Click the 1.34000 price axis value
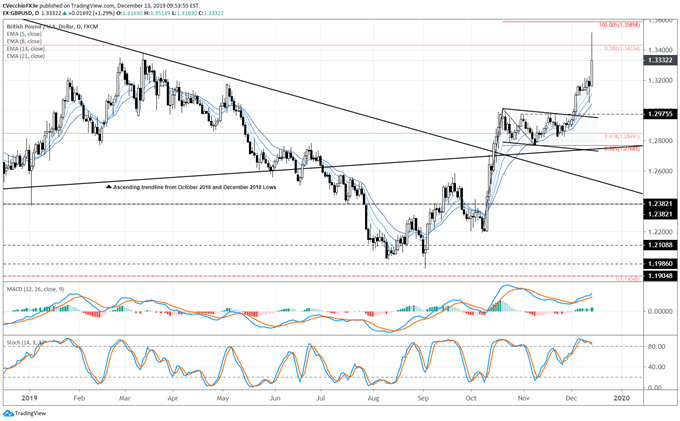 [660, 50]
